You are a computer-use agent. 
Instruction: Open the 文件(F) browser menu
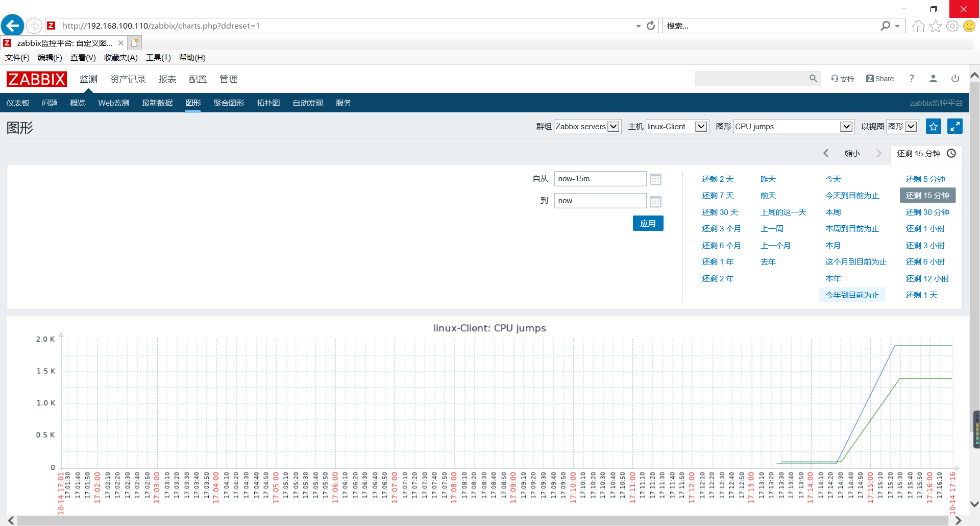(17, 58)
